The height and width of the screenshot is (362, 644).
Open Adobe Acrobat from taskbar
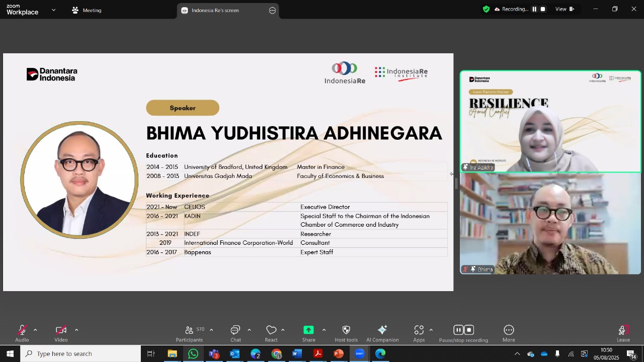[x=317, y=353]
